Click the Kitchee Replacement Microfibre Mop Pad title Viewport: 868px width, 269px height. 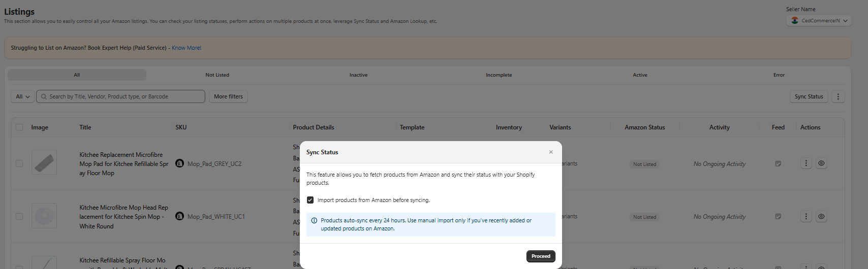(124, 164)
